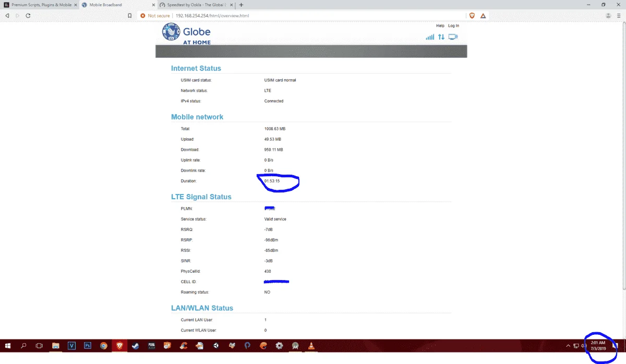The height and width of the screenshot is (364, 626).
Task: Open the Help link
Action: click(x=440, y=26)
